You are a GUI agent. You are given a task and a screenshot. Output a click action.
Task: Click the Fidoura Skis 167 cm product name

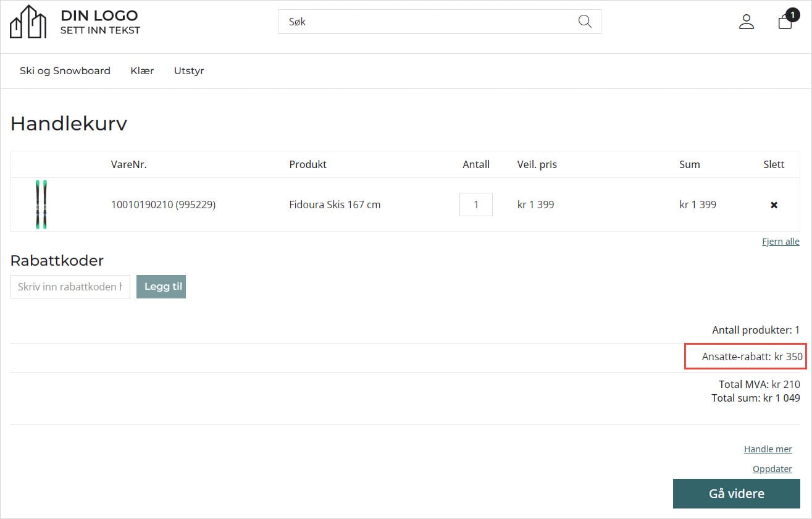(x=335, y=205)
